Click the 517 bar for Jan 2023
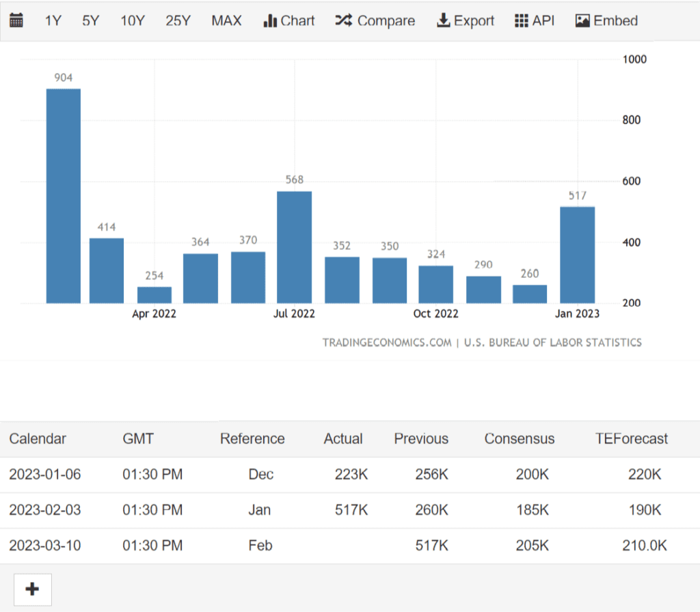 (577, 255)
